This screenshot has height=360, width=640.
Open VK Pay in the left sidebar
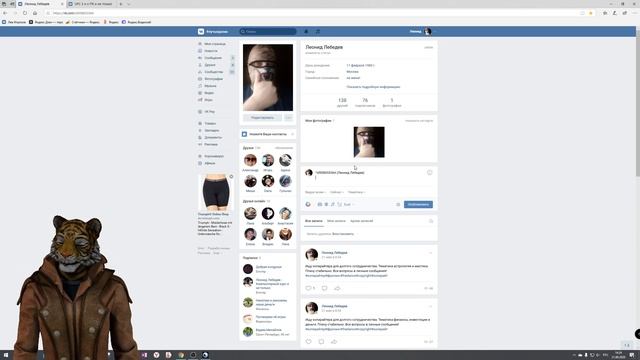coord(209,111)
